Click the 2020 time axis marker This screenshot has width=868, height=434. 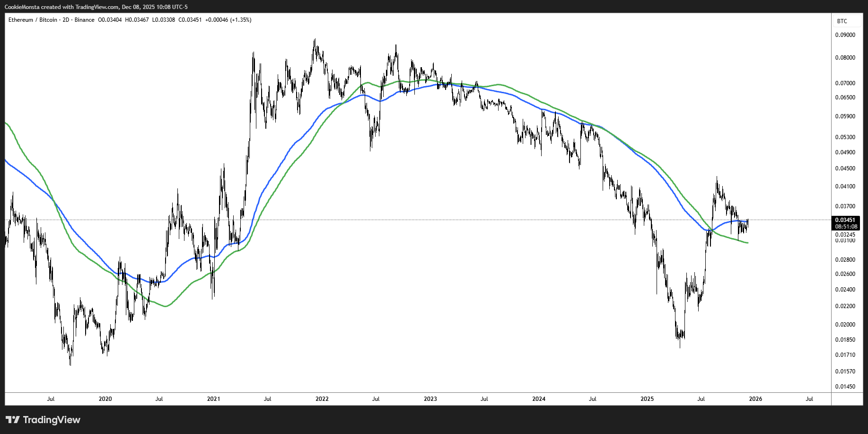105,399
